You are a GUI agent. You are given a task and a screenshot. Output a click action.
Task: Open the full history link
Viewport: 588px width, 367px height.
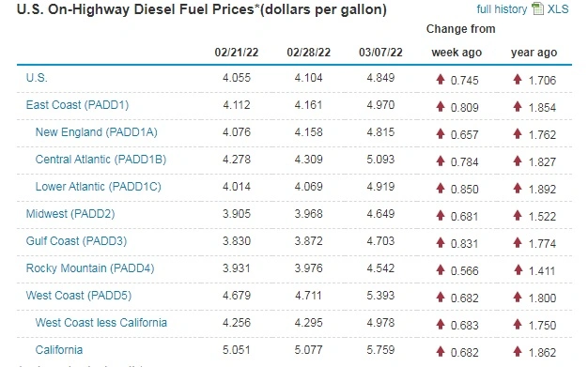[x=502, y=9]
